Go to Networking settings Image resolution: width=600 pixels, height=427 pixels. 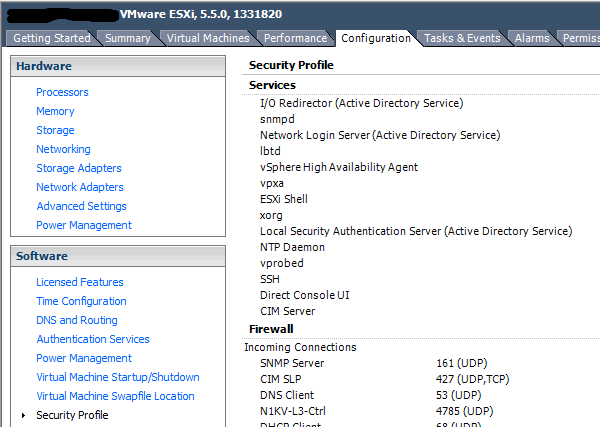point(63,149)
